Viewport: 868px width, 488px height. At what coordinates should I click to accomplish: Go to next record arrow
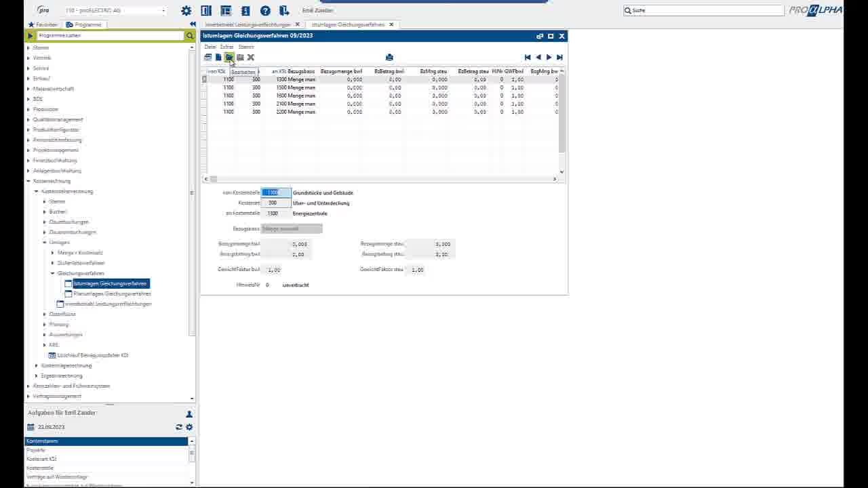pos(549,57)
